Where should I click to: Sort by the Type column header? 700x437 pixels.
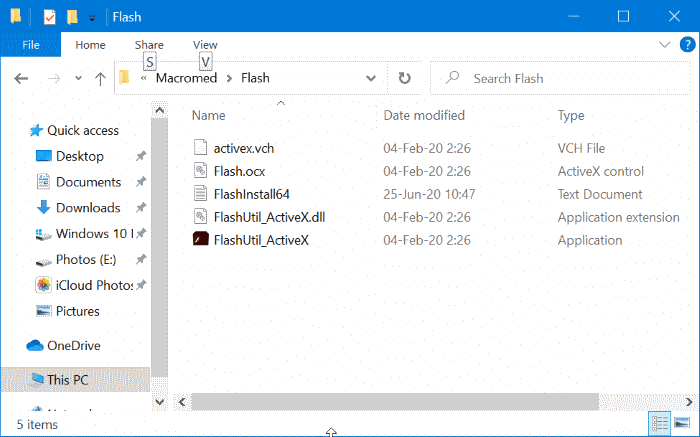pyautogui.click(x=571, y=116)
